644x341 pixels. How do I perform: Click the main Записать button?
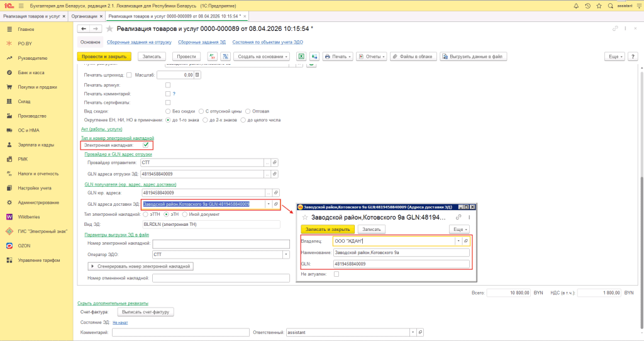152,56
